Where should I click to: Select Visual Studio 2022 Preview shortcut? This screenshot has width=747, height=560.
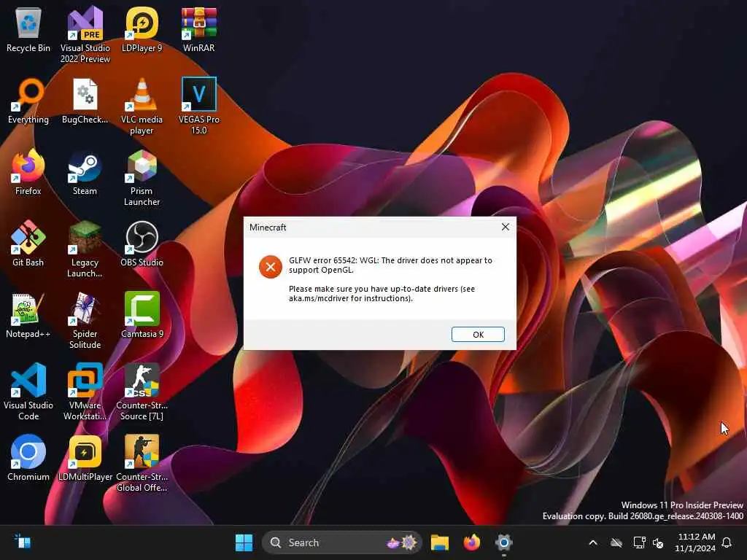pos(85,34)
